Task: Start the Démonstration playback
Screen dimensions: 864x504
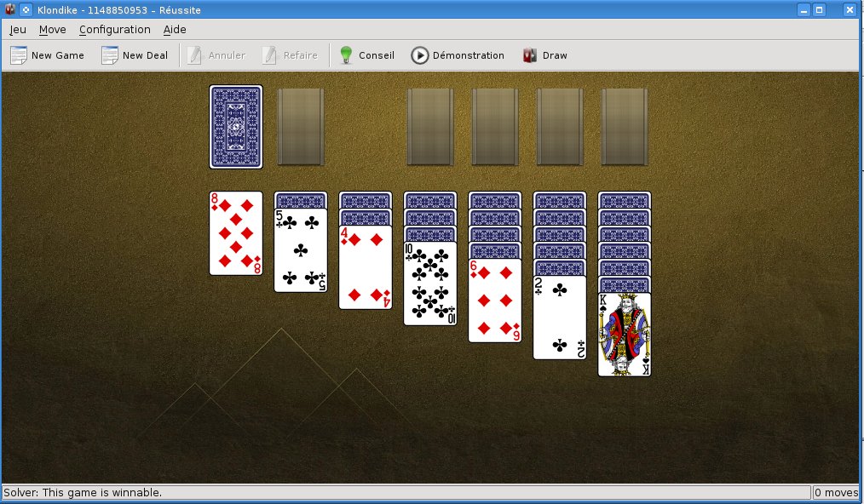Action: point(458,55)
